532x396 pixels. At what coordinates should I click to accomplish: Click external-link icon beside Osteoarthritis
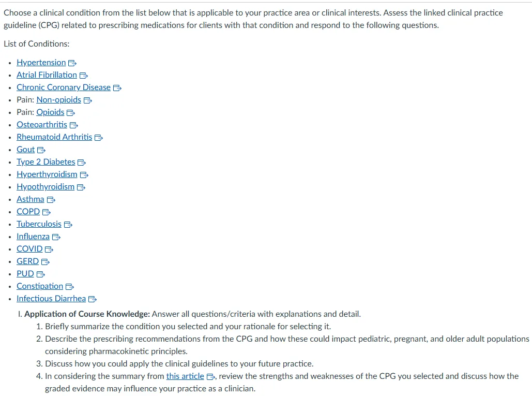[x=74, y=125]
